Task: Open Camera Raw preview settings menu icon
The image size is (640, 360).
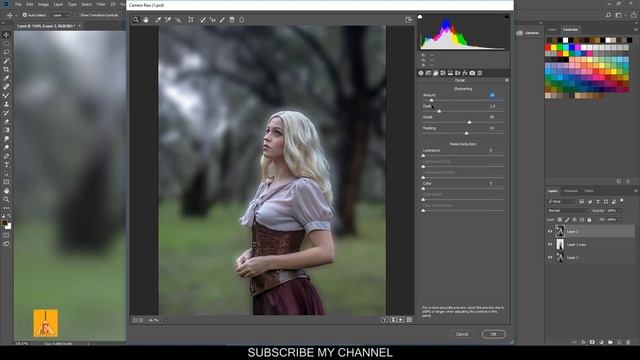Action: (409, 320)
